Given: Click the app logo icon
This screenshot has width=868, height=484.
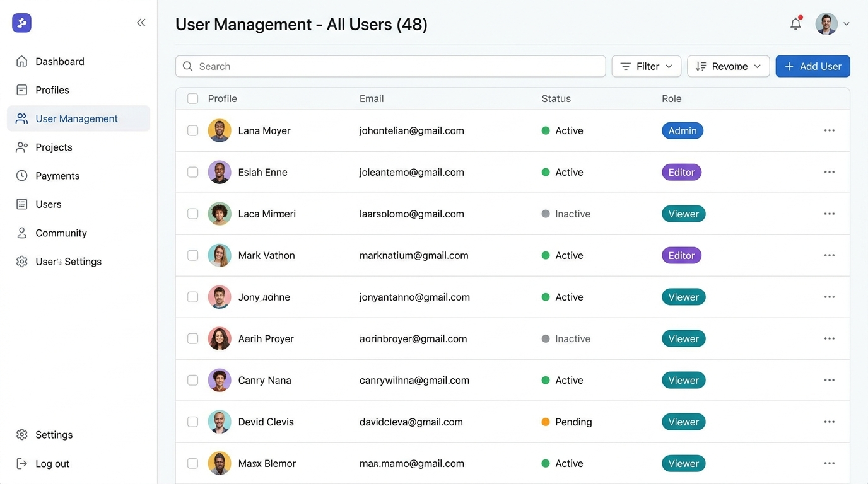Looking at the screenshot, I should point(21,23).
